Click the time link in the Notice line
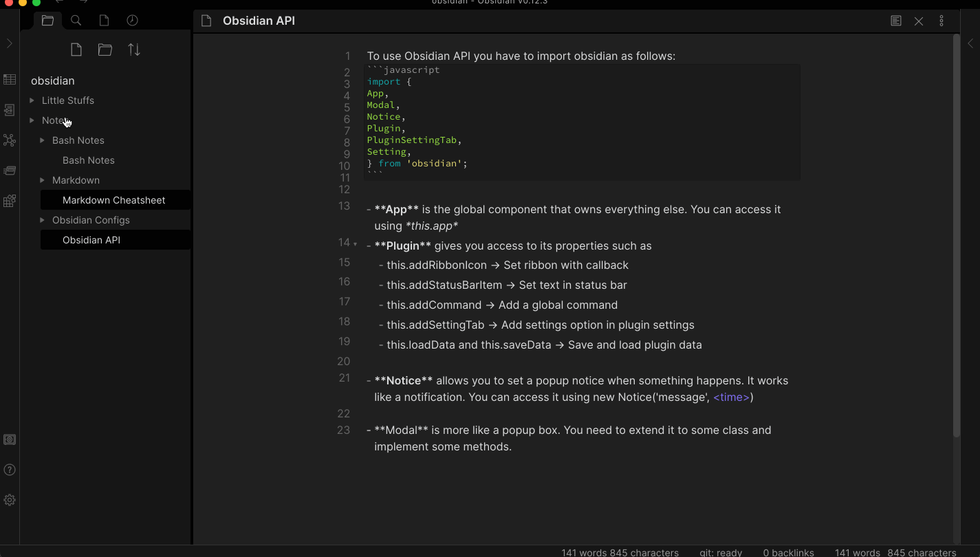Viewport: 980px width, 557px height. [x=731, y=397]
